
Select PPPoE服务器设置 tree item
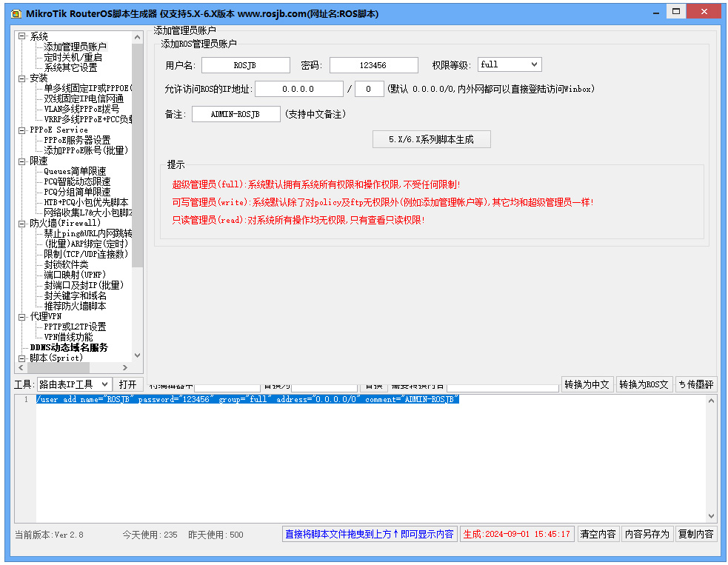click(x=77, y=140)
